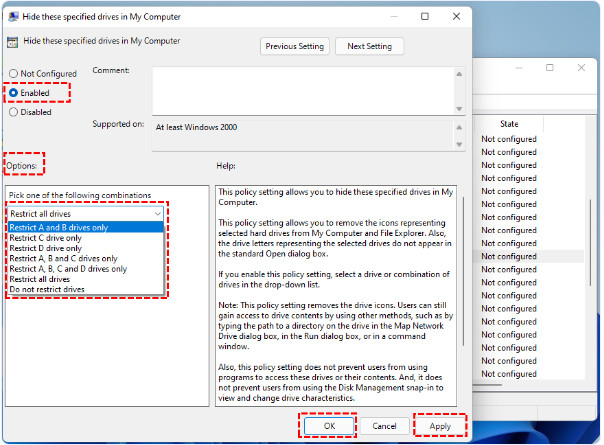
Task: Open the Restrict all drives combo box
Action: (x=86, y=213)
